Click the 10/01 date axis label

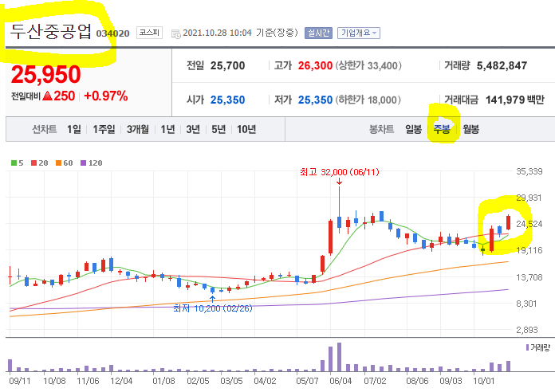[484, 381]
